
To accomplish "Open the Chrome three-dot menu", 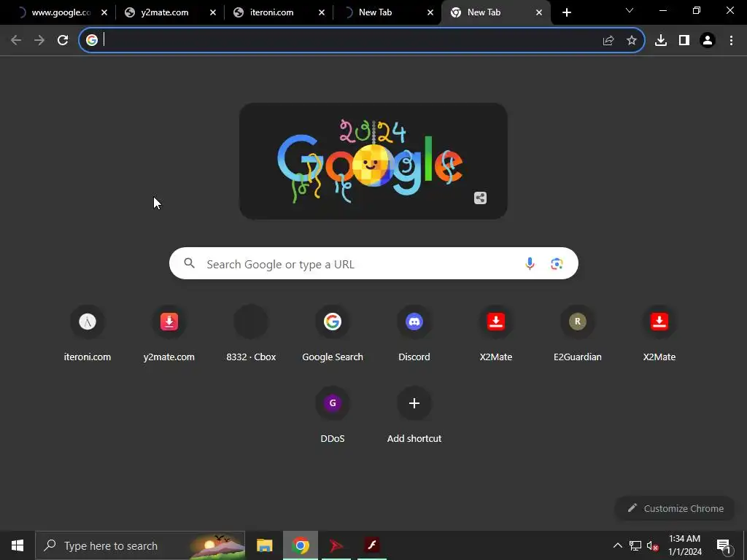I will pyautogui.click(x=731, y=41).
